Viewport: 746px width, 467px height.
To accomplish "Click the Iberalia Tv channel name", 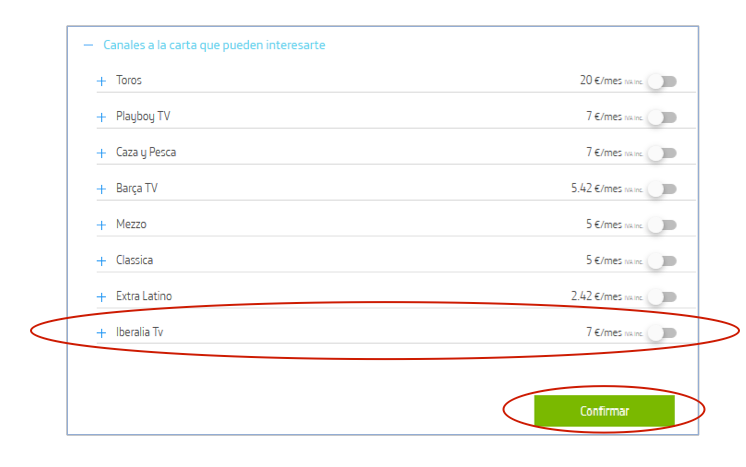I will (139, 332).
